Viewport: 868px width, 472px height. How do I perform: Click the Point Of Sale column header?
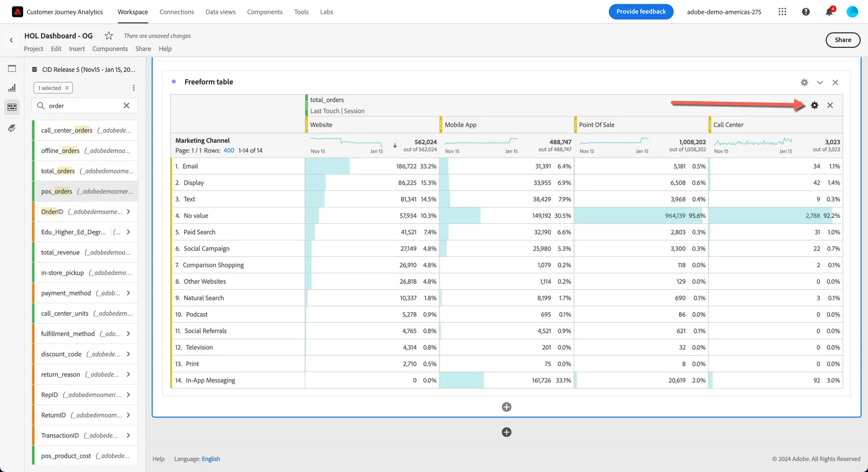tap(597, 125)
